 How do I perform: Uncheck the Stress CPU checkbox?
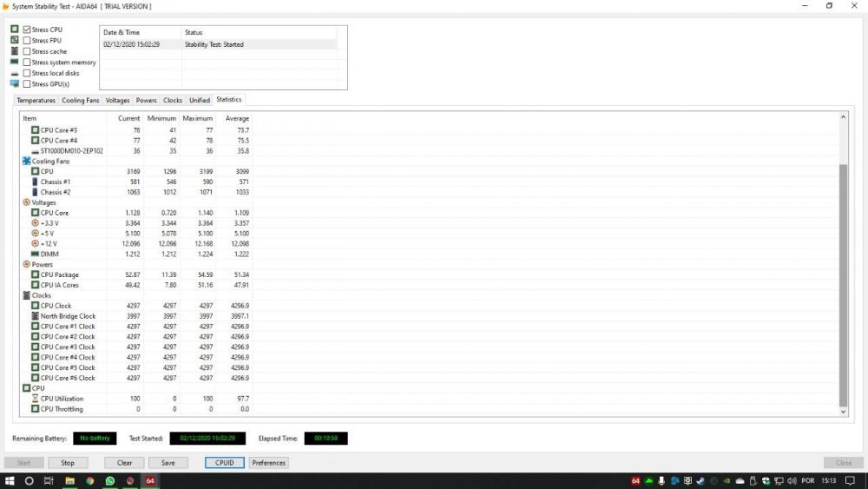pos(27,30)
